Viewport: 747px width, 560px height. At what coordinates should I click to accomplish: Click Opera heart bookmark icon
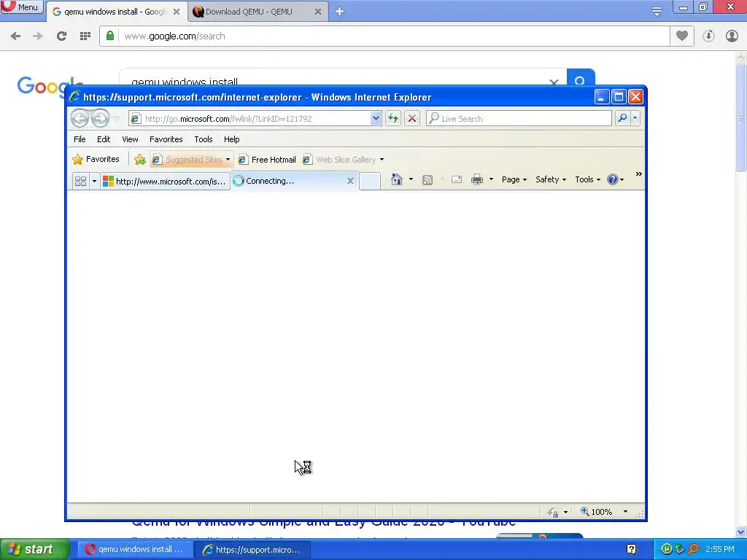tap(682, 36)
